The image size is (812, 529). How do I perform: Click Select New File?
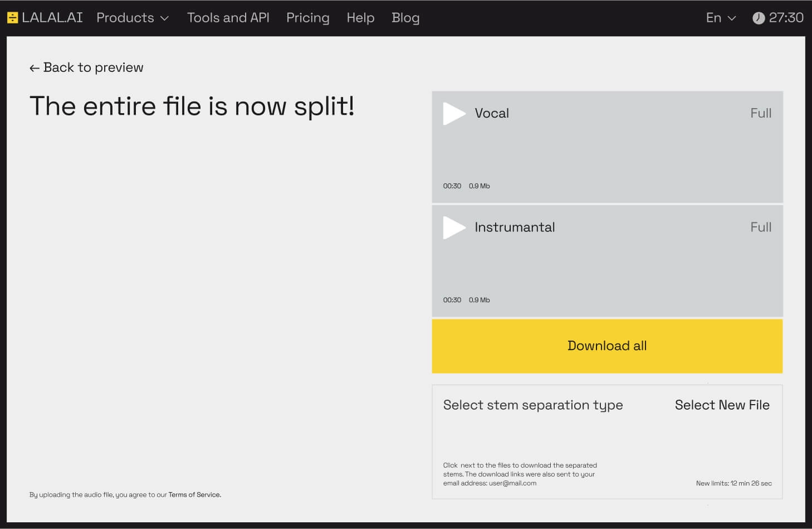722,405
